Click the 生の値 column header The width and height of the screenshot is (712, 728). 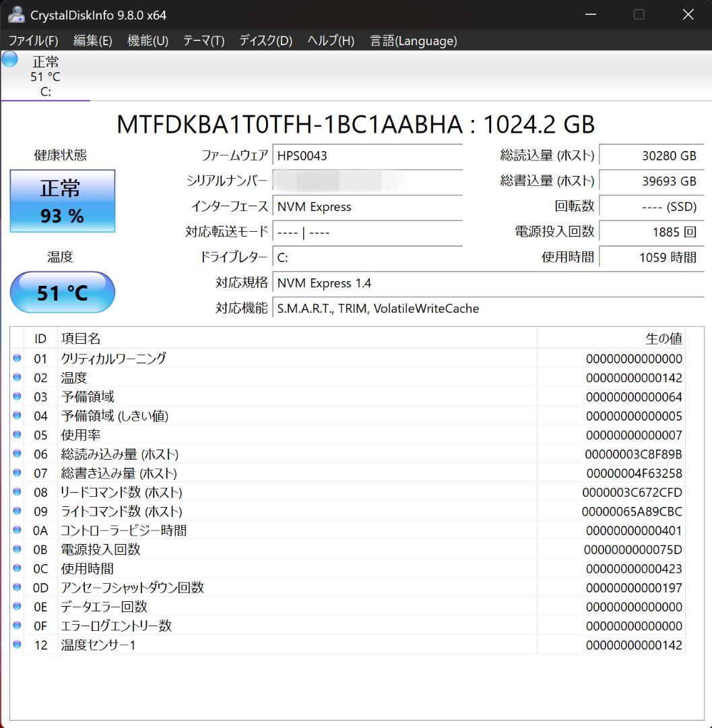point(611,338)
